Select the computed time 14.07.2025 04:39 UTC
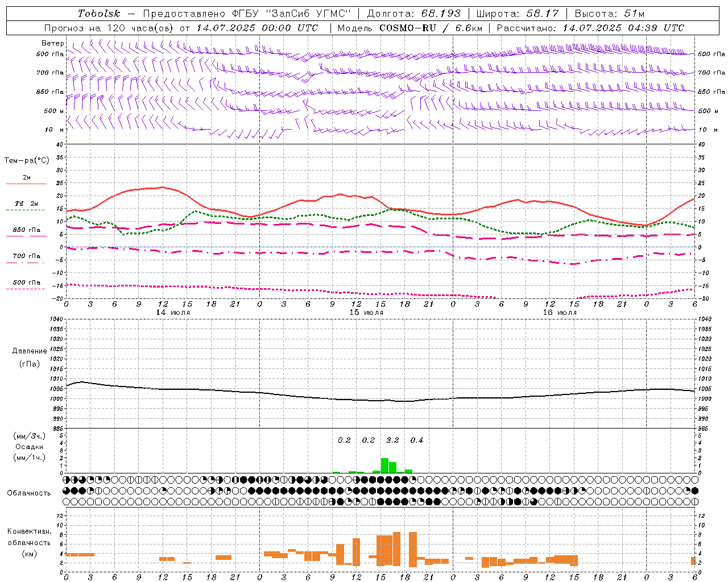 pos(623,28)
